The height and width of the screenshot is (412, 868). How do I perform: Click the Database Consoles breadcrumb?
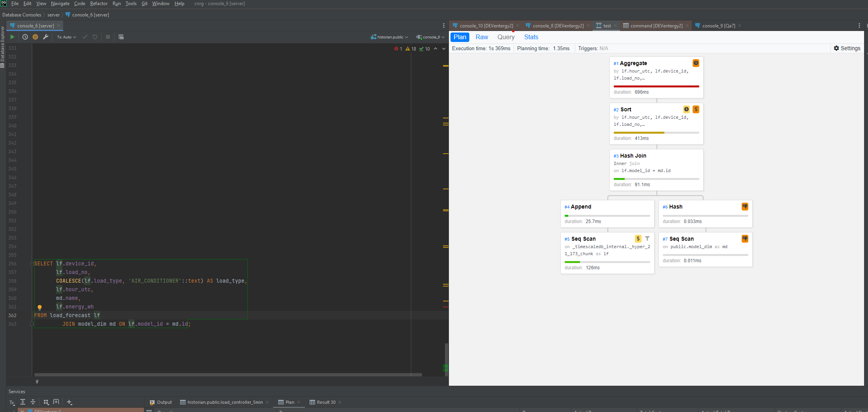pyautogui.click(x=22, y=15)
